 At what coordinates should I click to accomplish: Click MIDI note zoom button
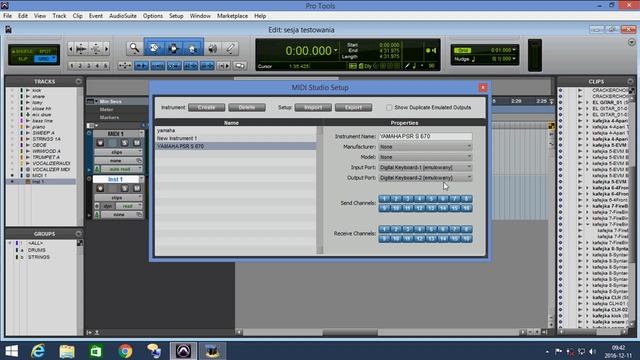tap(96, 49)
